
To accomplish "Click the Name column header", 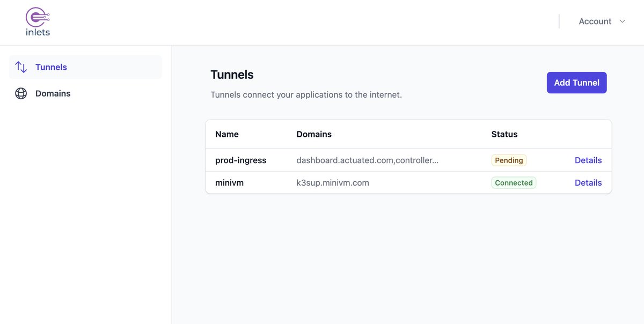I will point(227,134).
